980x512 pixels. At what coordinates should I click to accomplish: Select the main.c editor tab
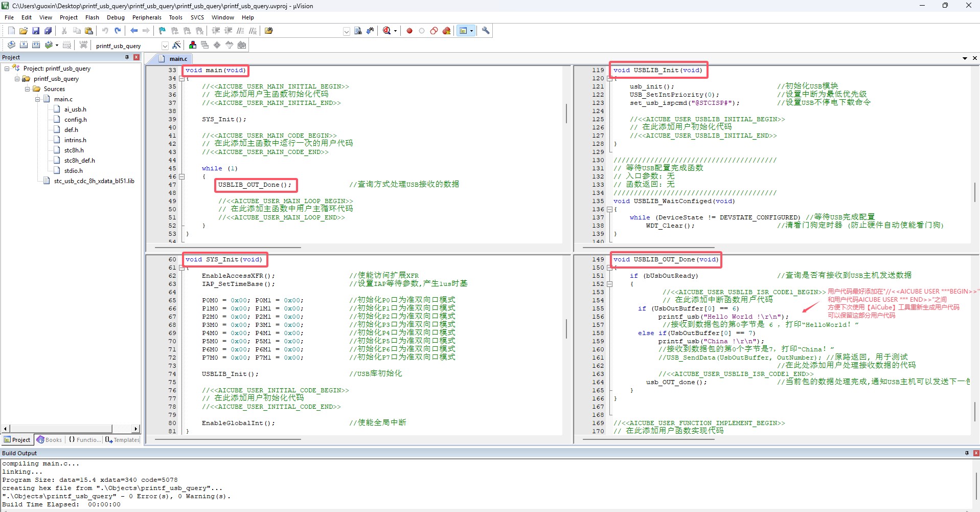[x=173, y=59]
